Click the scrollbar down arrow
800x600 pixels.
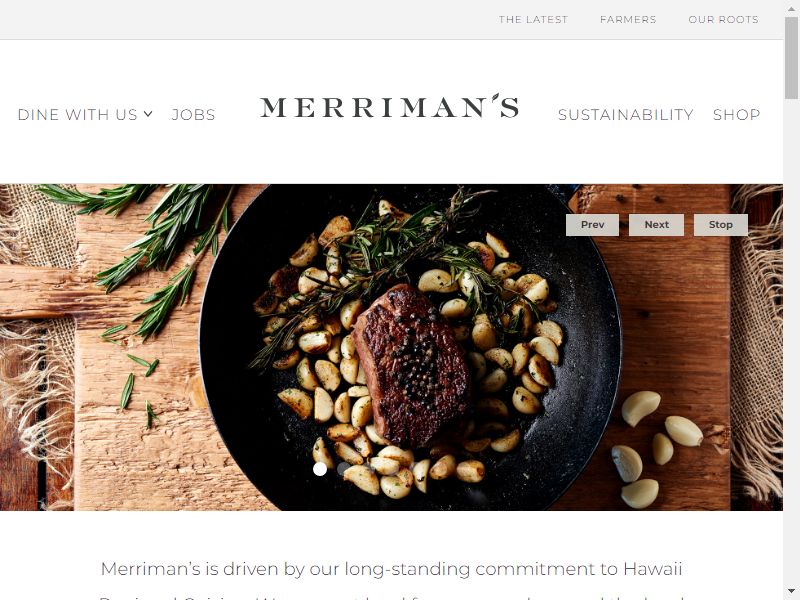792,592
